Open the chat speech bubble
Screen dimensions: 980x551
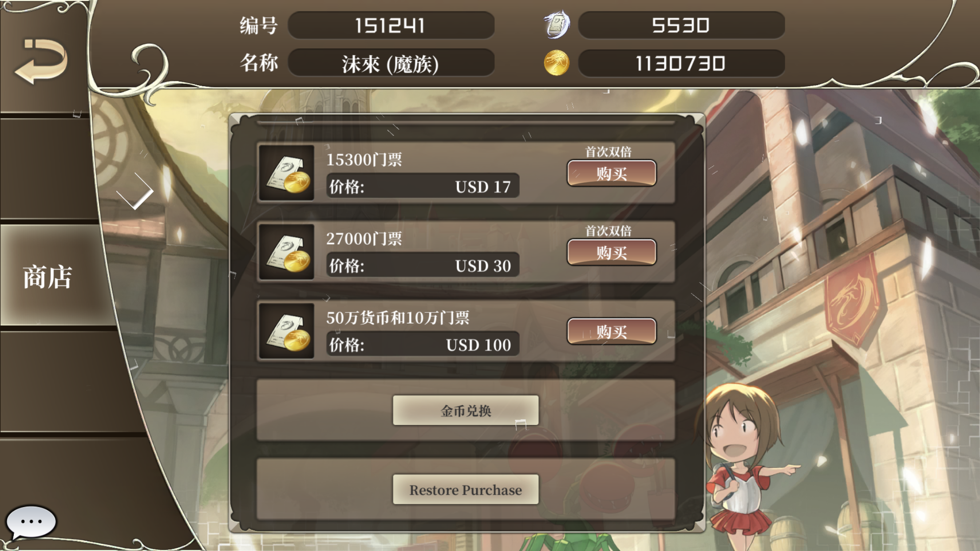point(31,522)
